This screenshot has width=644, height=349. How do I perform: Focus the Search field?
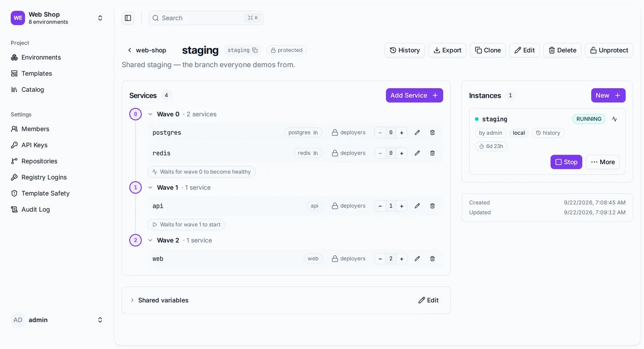point(206,18)
